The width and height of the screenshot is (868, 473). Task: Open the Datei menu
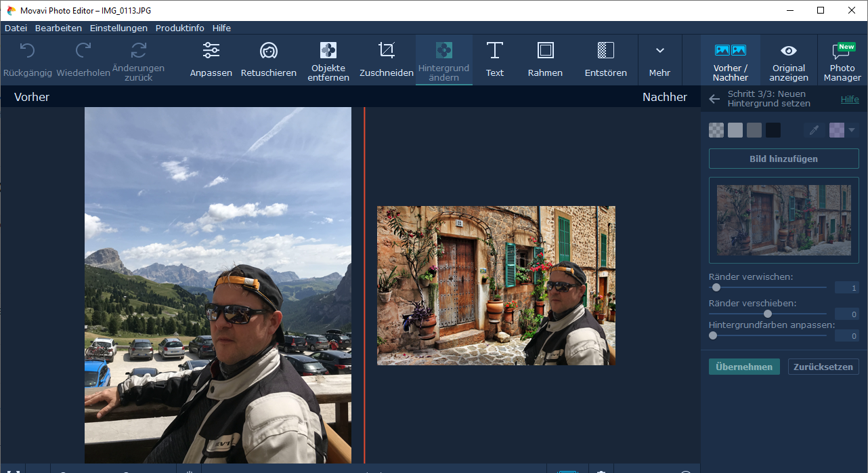(x=16, y=28)
